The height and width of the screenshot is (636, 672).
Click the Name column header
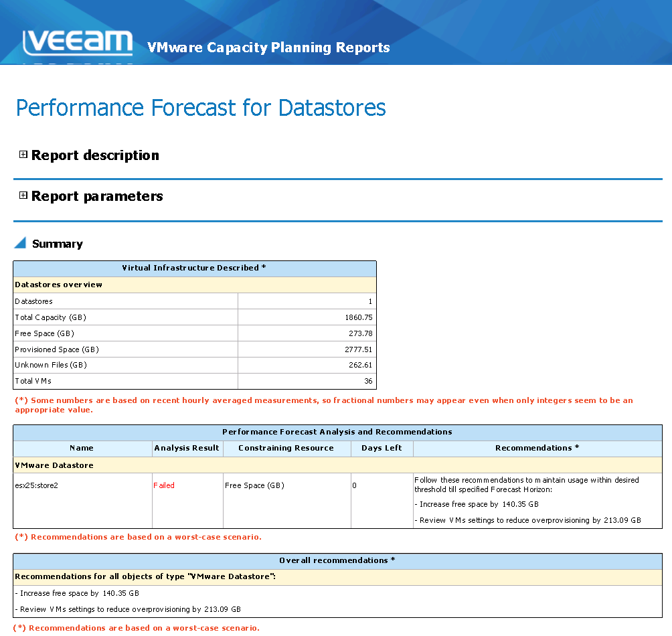(x=82, y=449)
